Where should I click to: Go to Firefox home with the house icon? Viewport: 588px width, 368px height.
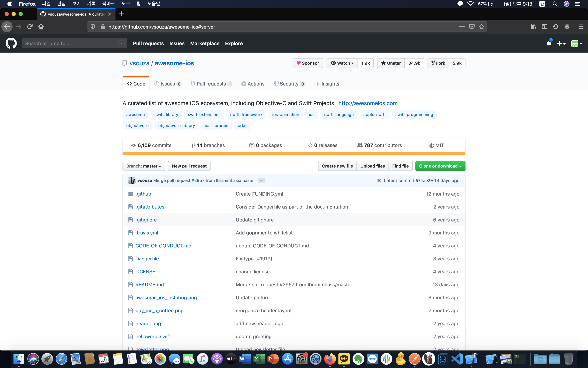coord(41,26)
